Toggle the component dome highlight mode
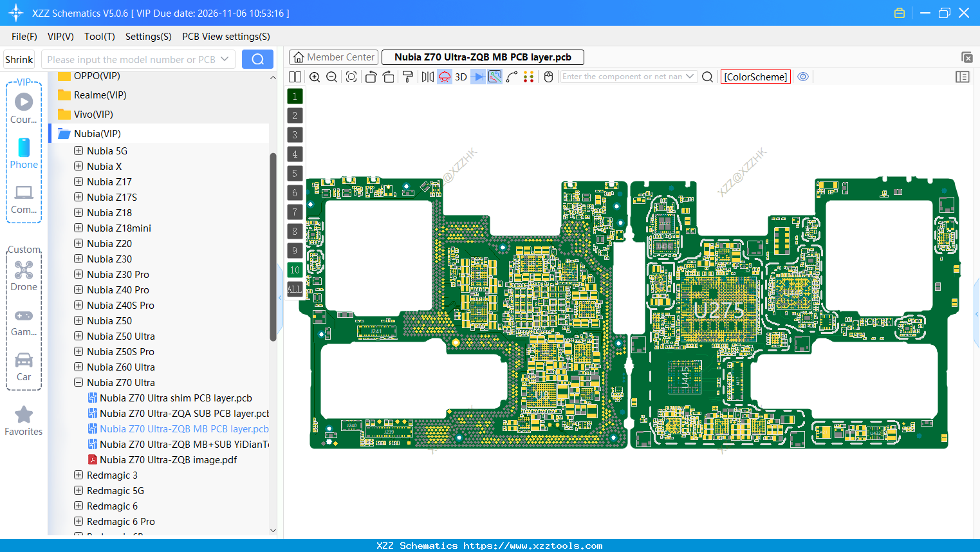Viewport: 980px width, 552px height. coord(444,77)
